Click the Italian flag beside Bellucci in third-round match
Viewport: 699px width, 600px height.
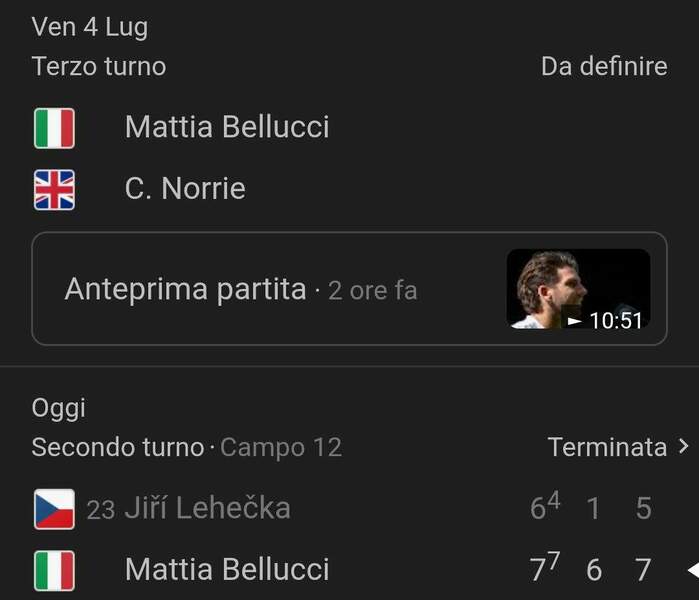click(54, 128)
